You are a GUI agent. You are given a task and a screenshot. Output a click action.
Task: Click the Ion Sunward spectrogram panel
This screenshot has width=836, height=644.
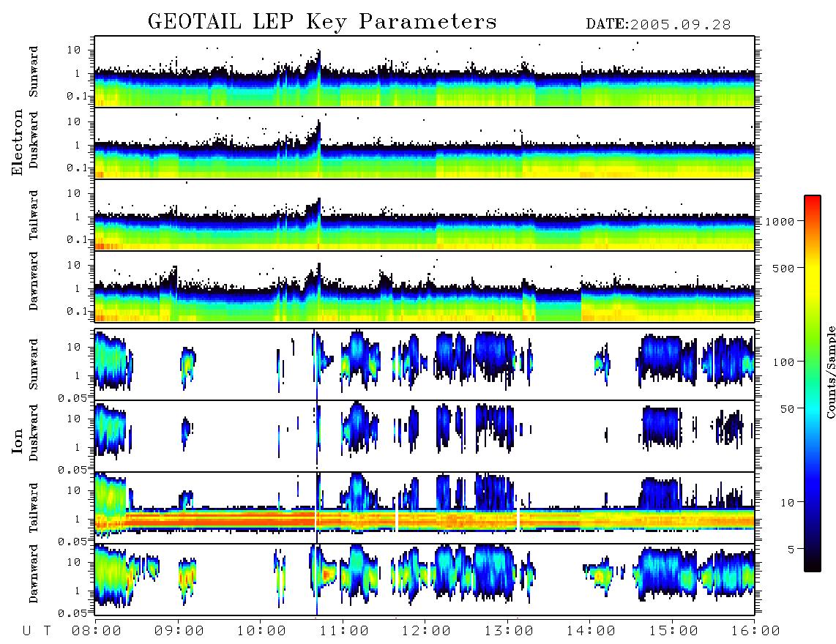point(425,364)
